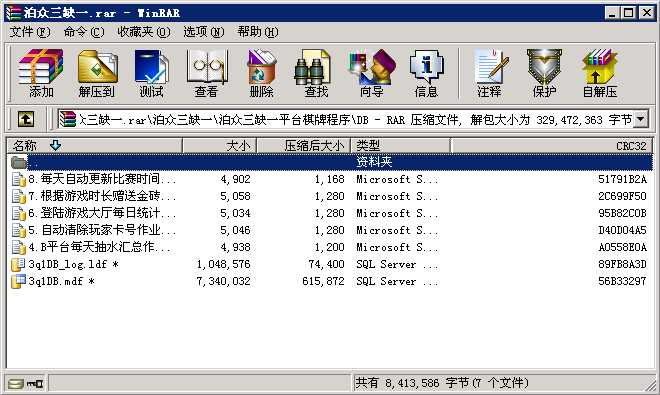Click the SQL Server type of 3q1DB.mdf
660x395 pixels.
pos(397,281)
